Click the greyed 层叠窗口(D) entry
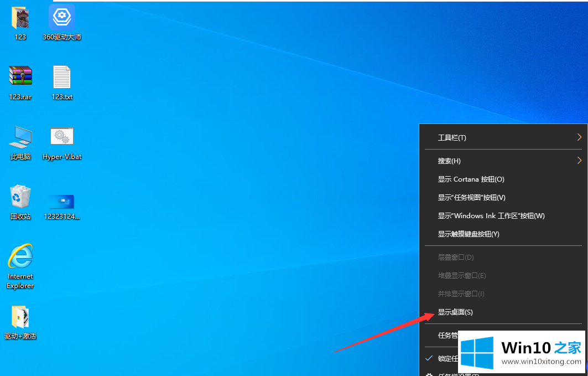Image resolution: width=588 pixels, height=376 pixels. [x=503, y=257]
